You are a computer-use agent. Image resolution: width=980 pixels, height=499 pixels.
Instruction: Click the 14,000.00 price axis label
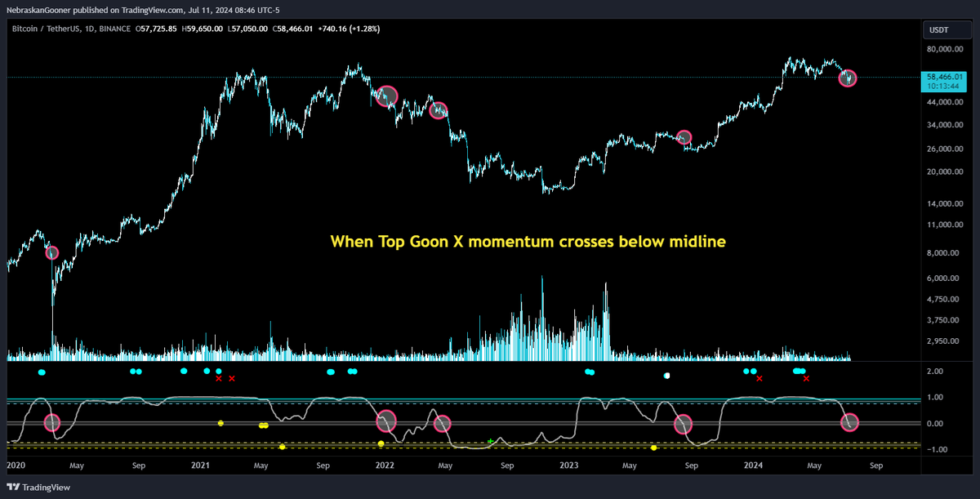947,203
